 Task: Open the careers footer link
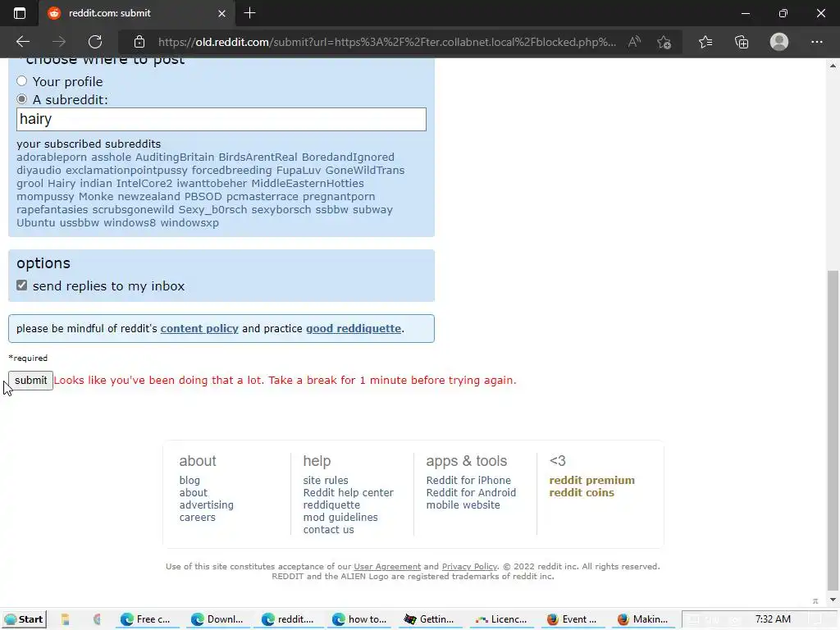pos(197,518)
